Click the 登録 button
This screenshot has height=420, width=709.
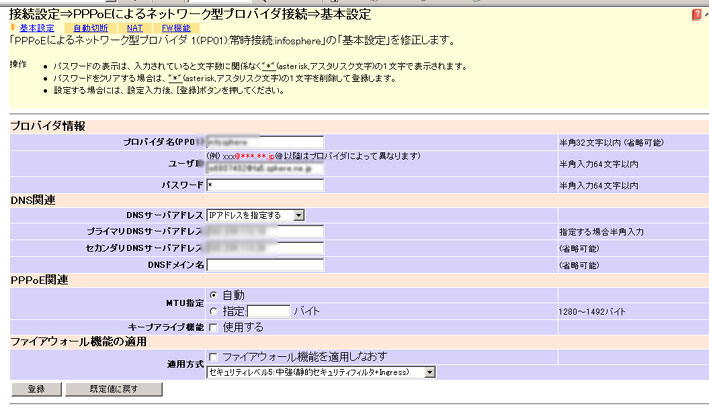34,389
